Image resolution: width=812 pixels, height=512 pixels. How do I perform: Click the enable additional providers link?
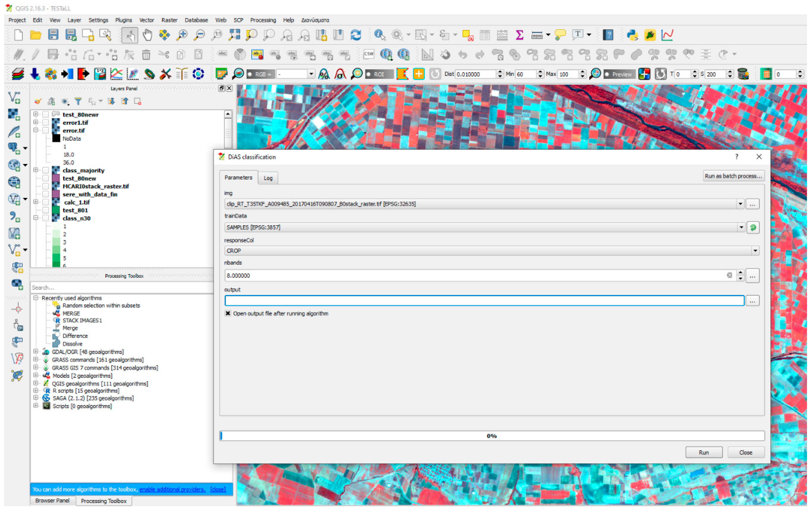pyautogui.click(x=172, y=489)
